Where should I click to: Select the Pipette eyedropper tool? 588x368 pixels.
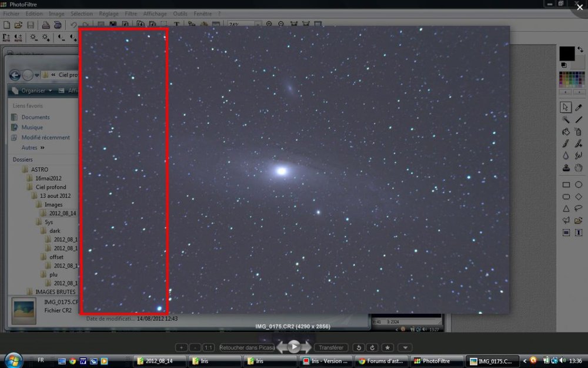click(x=579, y=107)
